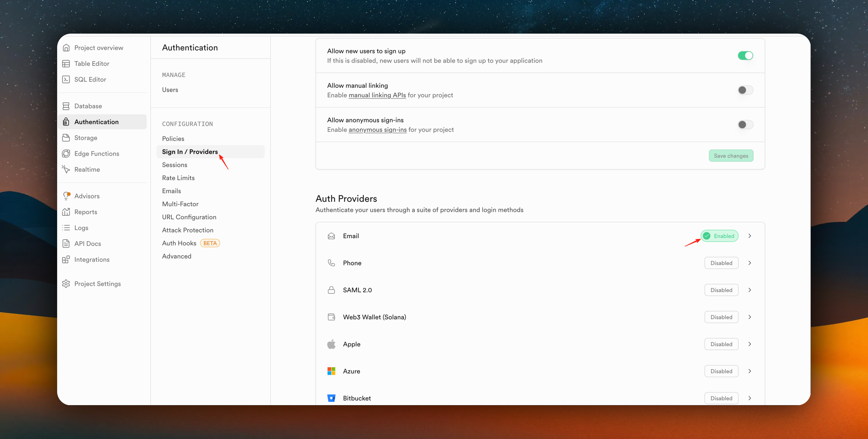868x439 pixels.
Task: Click the Save changes button
Action: (731, 156)
